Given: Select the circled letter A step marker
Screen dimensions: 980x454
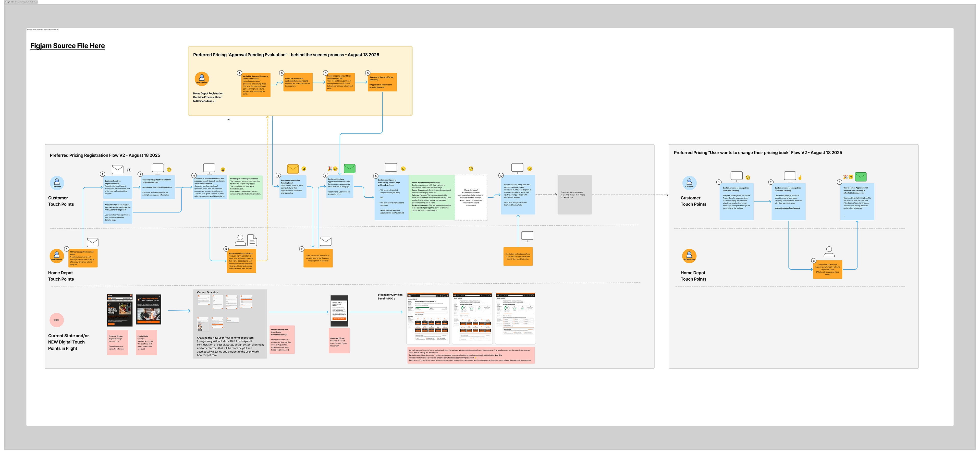Looking at the screenshot, I should 239,73.
